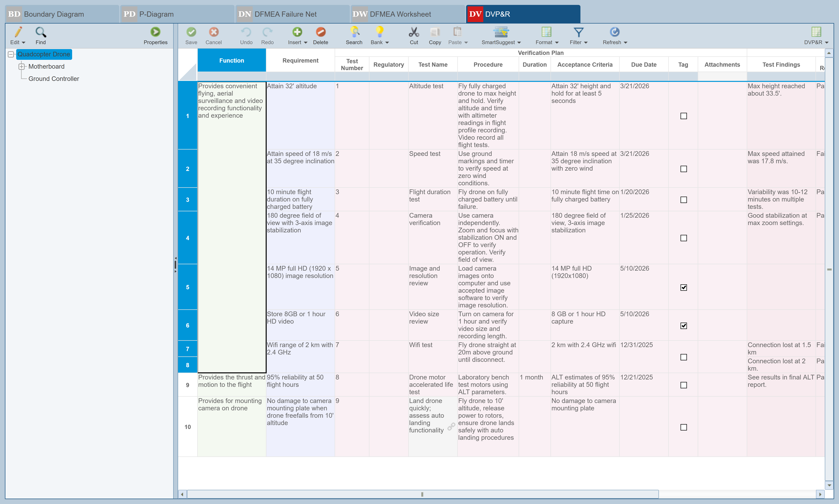The width and height of the screenshot is (839, 504).
Task: Click the Cut scissors icon
Action: point(414,32)
